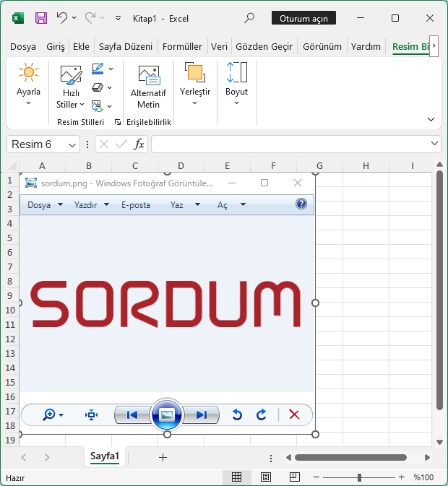
Task: Click the search magnifier in title bar
Action: click(x=249, y=18)
